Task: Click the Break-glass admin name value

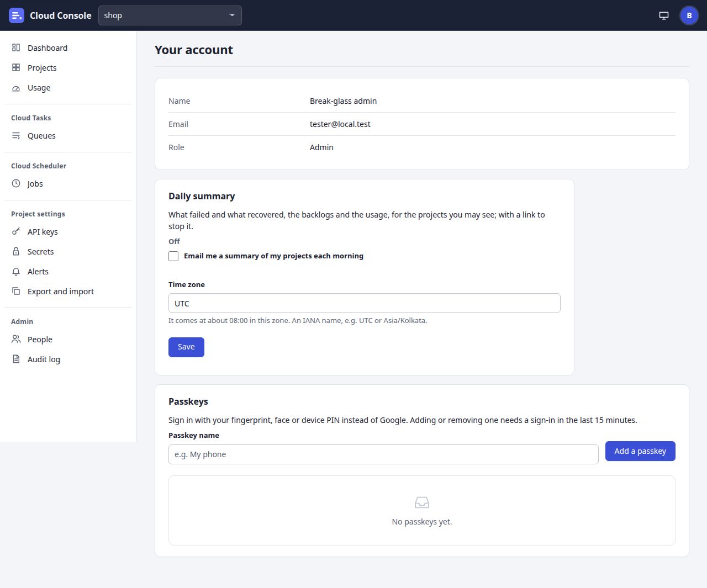Action: (x=343, y=101)
